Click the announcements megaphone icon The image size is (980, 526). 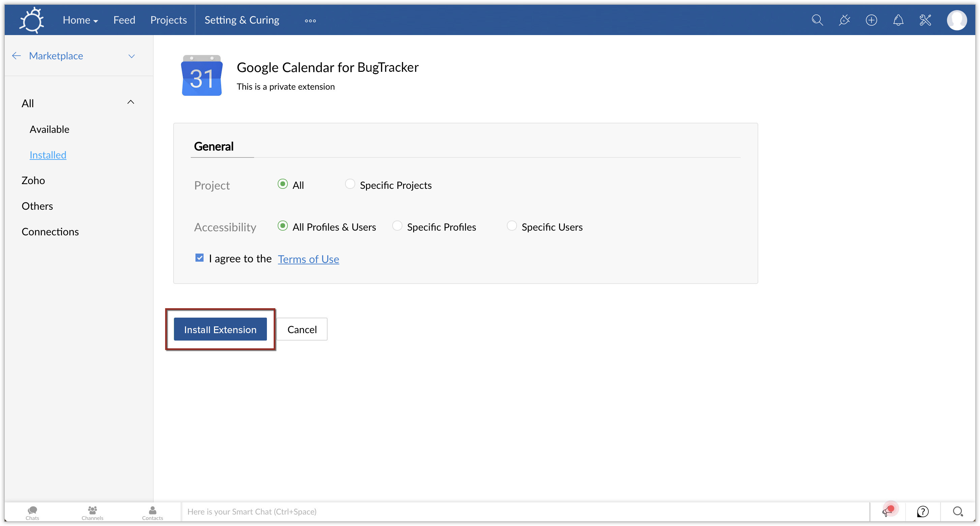point(888,512)
